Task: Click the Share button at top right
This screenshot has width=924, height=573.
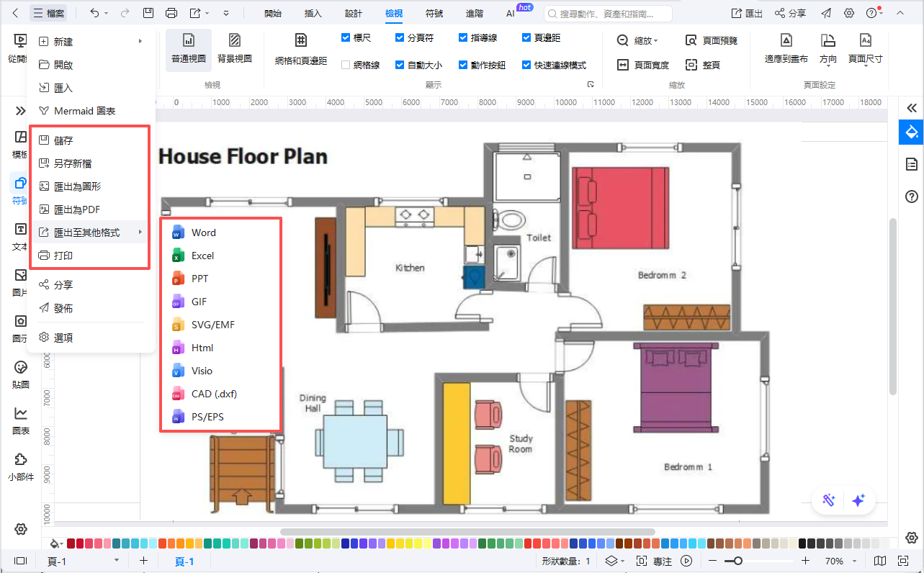Action: [790, 13]
